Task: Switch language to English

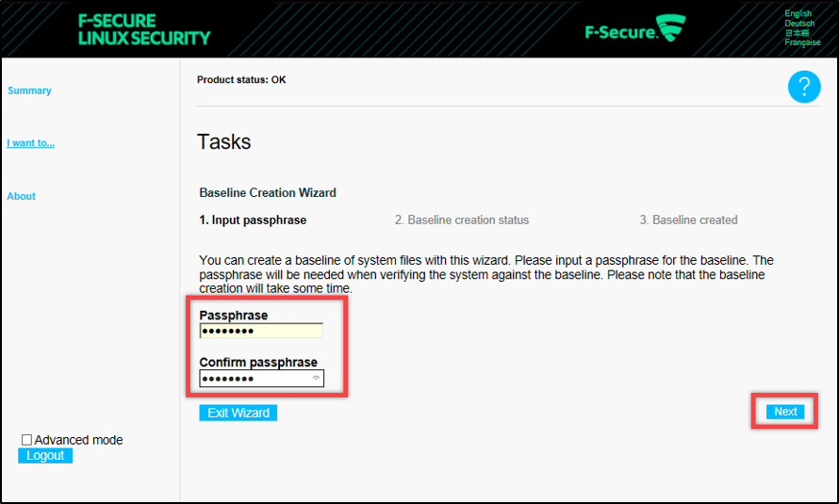Action: tap(798, 14)
